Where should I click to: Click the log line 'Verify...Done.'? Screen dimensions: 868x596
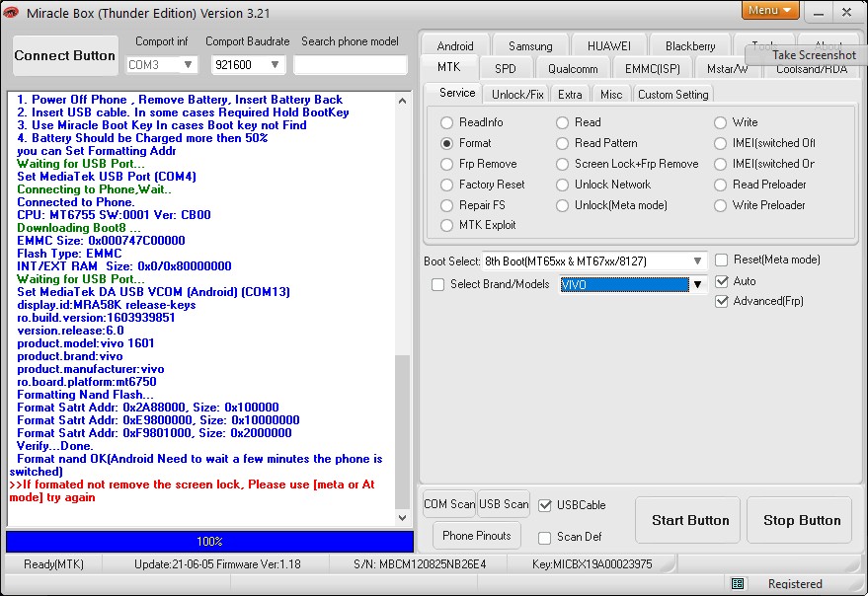tap(54, 446)
